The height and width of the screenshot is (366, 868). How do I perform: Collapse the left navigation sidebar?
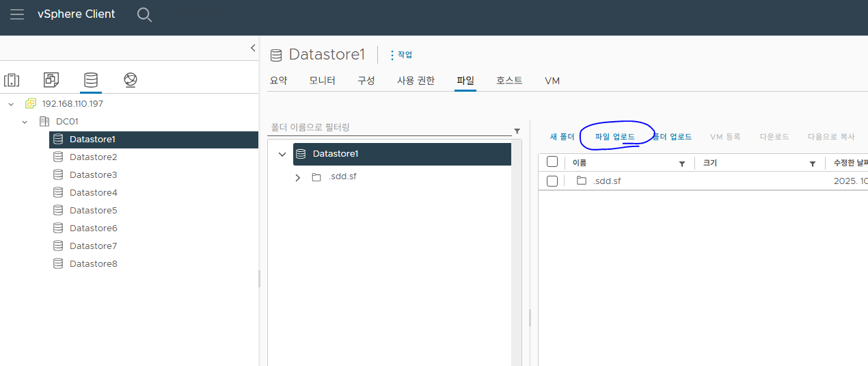(253, 48)
